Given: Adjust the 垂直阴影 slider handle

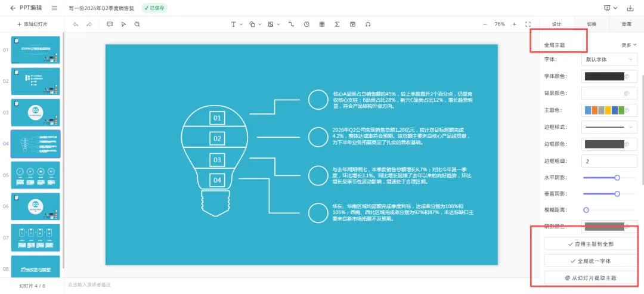Looking at the screenshot, I should pos(617,194).
